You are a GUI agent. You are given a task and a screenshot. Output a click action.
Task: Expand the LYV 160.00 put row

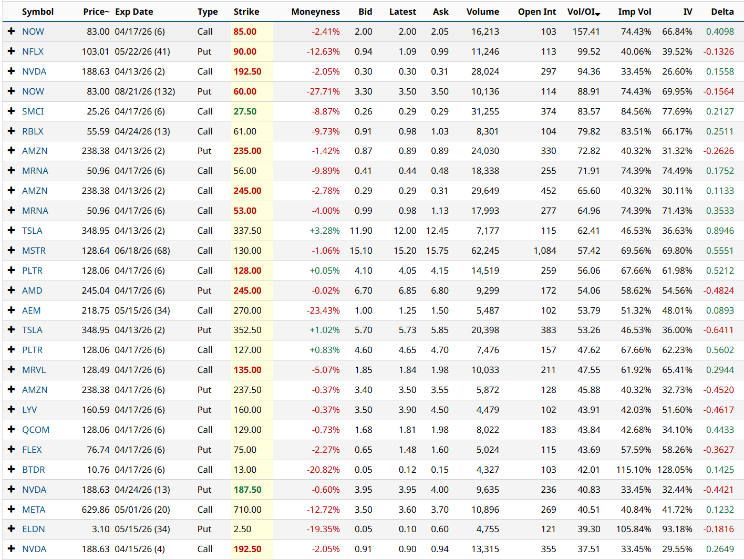coord(11,410)
